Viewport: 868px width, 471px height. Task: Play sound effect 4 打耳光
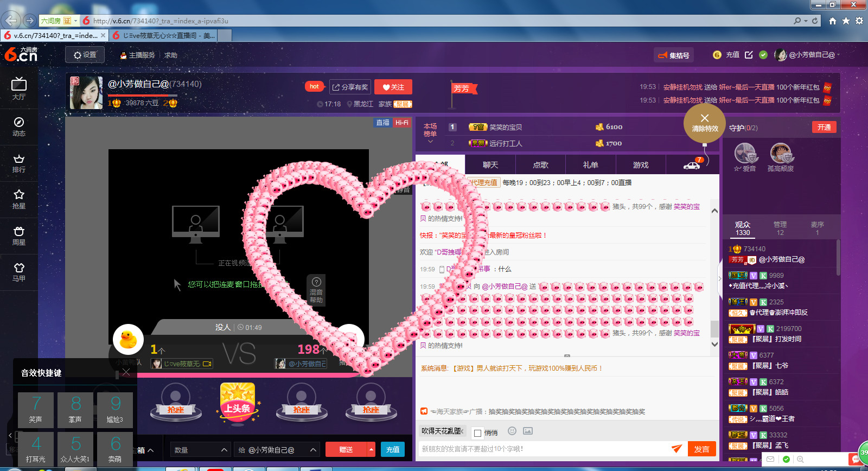pyautogui.click(x=36, y=449)
